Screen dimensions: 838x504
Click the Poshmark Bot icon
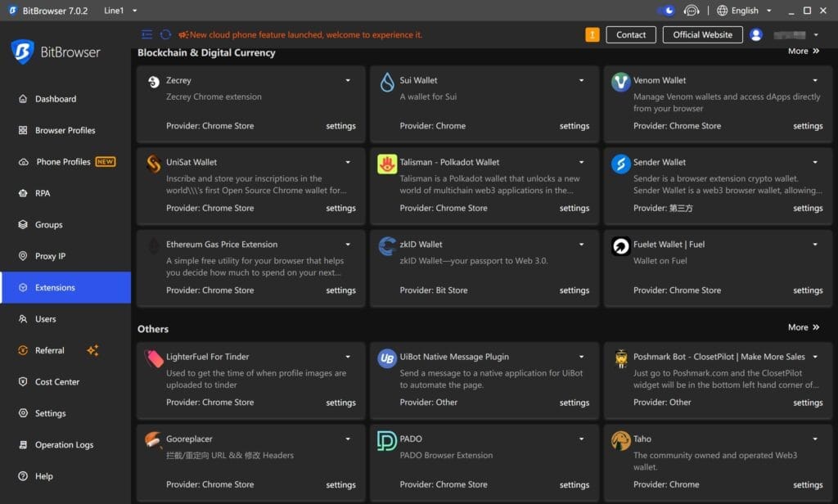click(620, 358)
